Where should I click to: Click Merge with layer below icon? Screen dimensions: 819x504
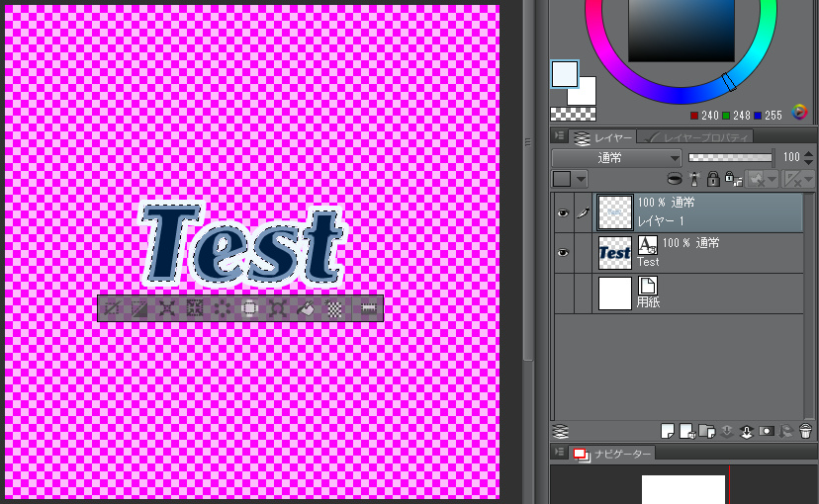tap(747, 432)
